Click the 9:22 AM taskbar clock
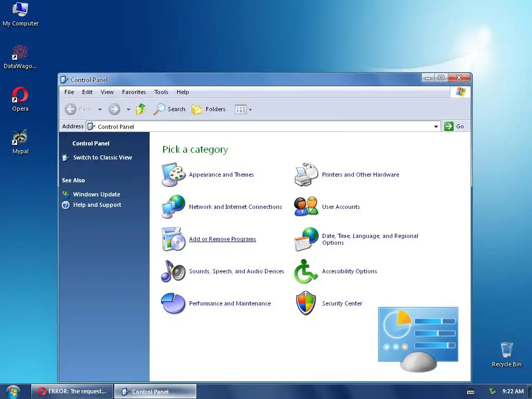 point(513,391)
